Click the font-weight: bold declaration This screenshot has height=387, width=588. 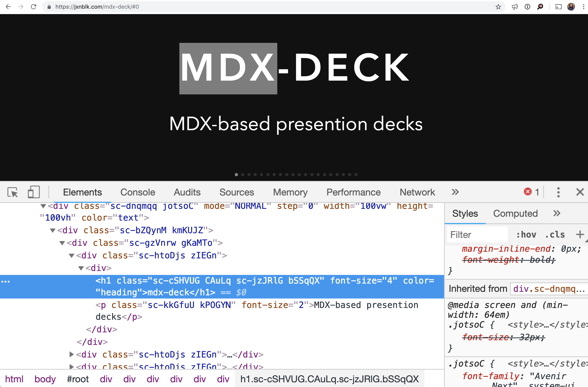[x=509, y=260]
